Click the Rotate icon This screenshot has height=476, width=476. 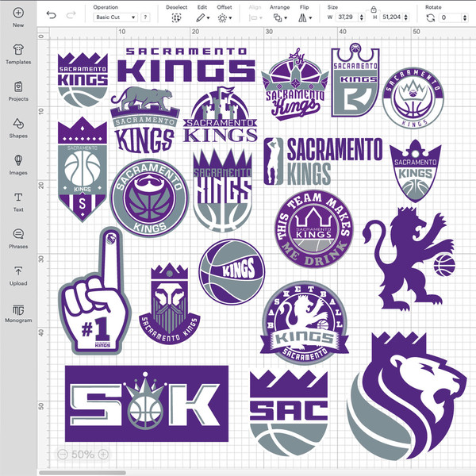[x=431, y=18]
